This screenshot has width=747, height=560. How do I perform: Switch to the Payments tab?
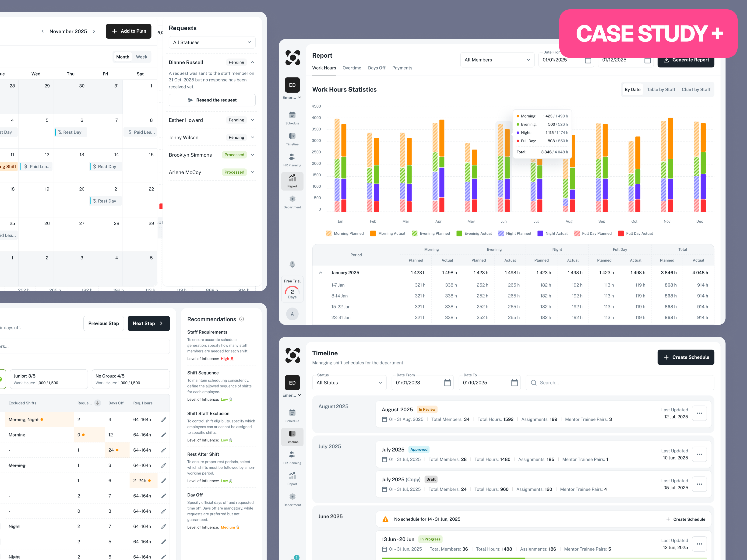pyautogui.click(x=402, y=68)
